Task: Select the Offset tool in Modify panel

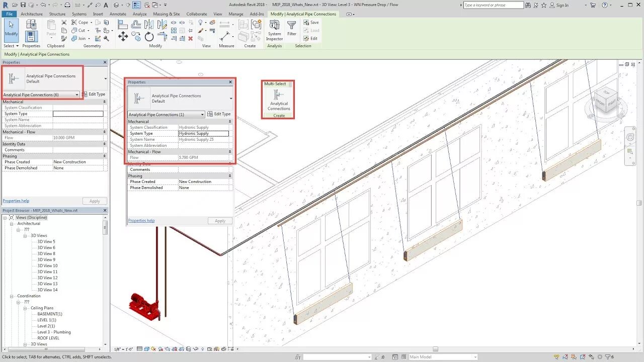Action: [x=136, y=24]
